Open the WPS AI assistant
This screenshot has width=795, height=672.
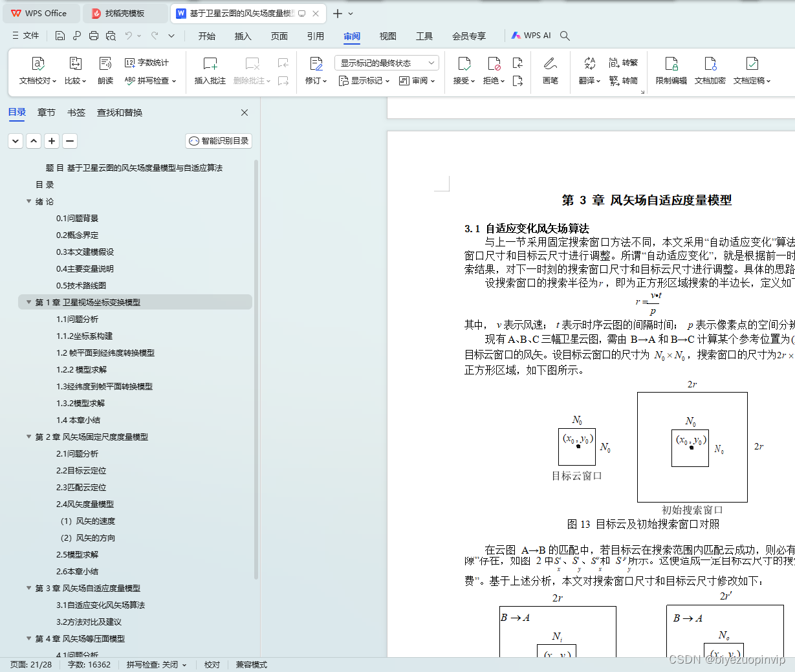point(531,36)
